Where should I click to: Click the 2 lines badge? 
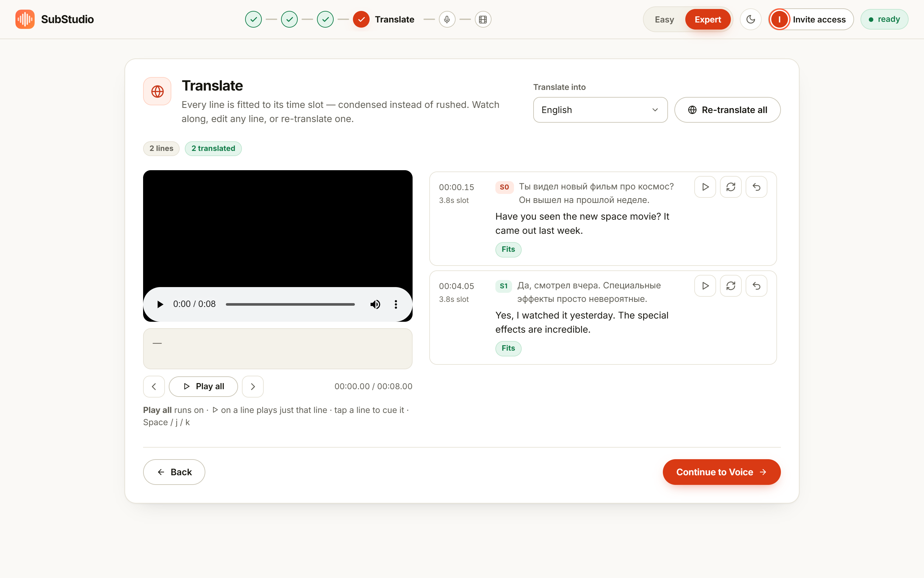point(161,148)
